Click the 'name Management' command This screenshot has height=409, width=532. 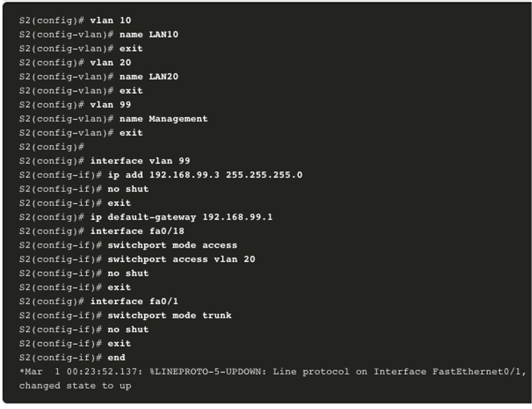pos(164,119)
